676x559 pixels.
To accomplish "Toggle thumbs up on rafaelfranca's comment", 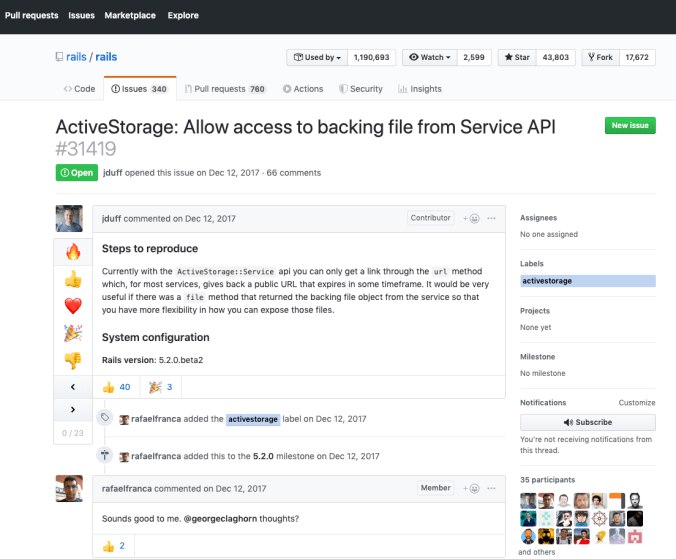I will 114,545.
